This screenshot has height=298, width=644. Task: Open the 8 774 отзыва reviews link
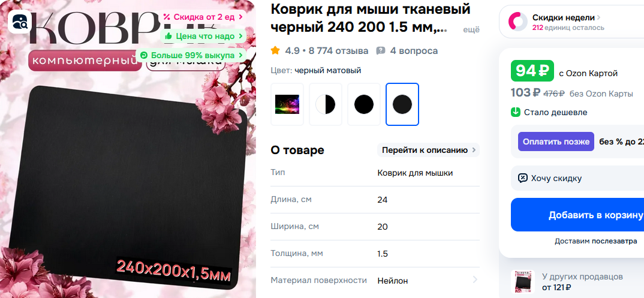tap(338, 51)
